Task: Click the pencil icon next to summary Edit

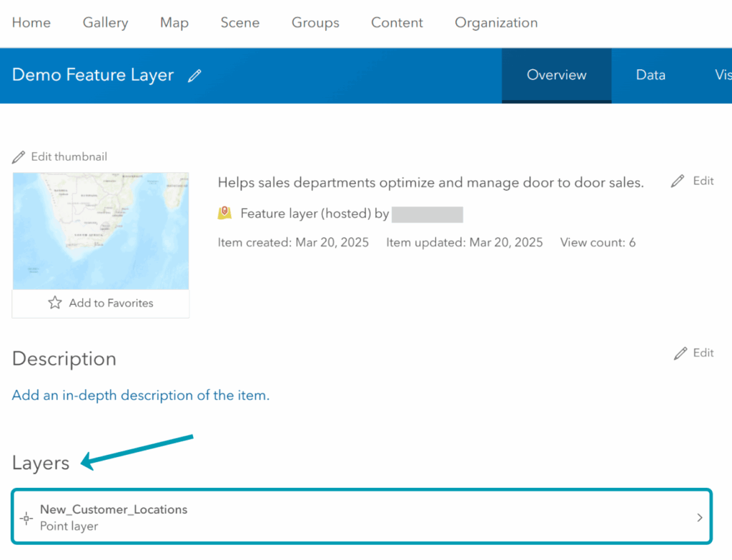Action: coord(678,181)
